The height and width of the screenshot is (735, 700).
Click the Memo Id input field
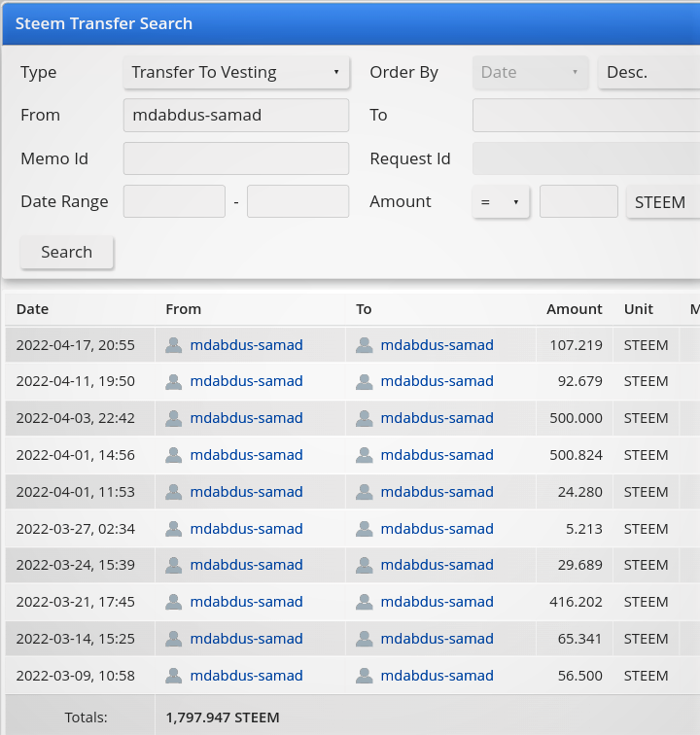236,158
